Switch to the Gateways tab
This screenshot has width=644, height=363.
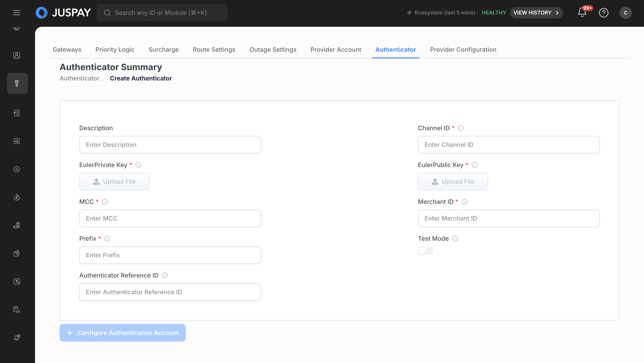point(67,50)
